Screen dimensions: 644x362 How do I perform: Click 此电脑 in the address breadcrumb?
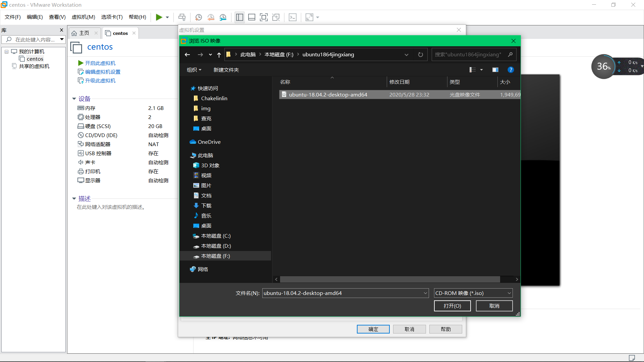tap(248, 55)
